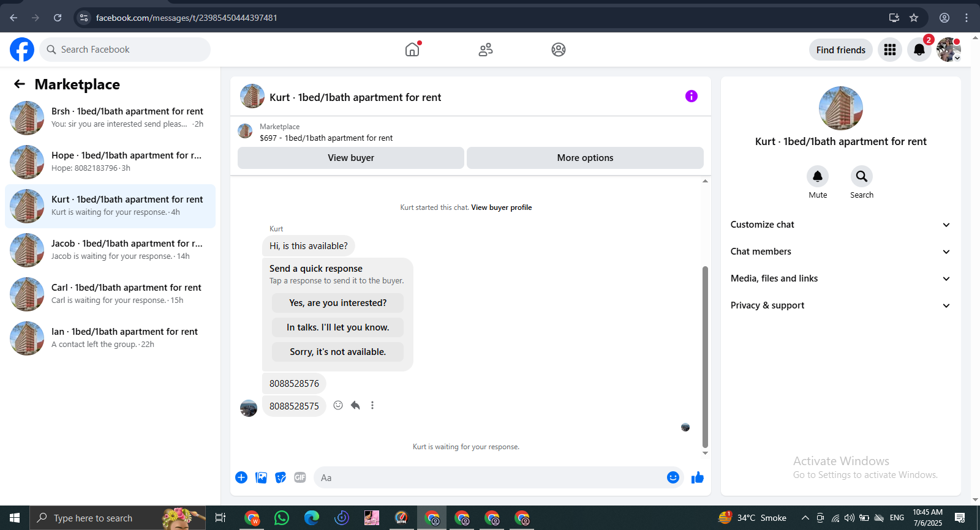Open the Friends icon in top navigation
The height and width of the screenshot is (530, 980).
pyautogui.click(x=486, y=50)
